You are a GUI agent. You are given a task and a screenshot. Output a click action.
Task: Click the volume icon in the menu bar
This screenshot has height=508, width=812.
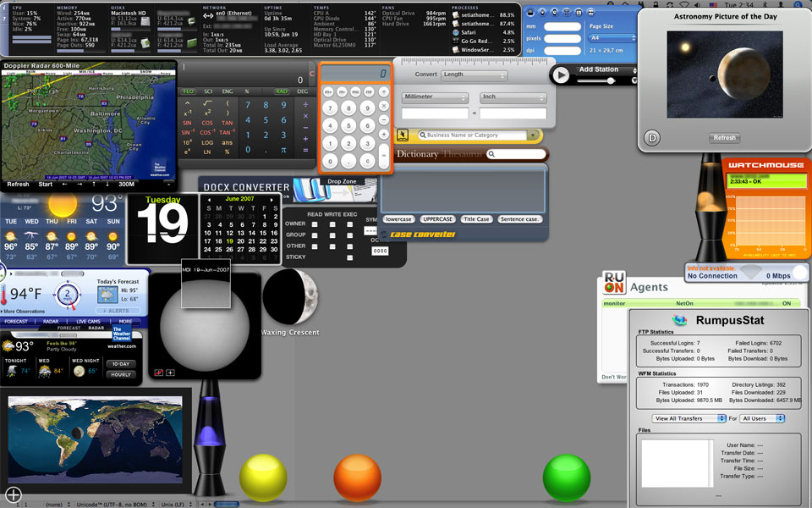(x=697, y=4)
